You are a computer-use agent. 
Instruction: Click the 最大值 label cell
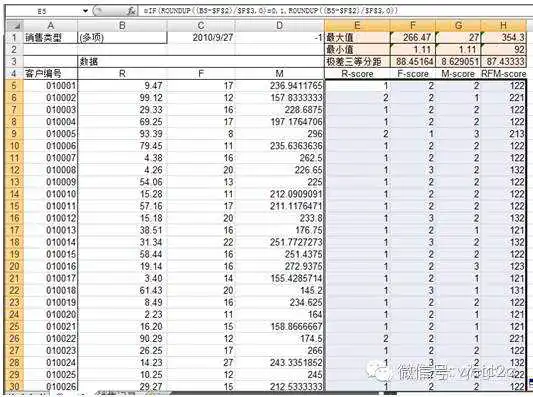click(x=357, y=37)
